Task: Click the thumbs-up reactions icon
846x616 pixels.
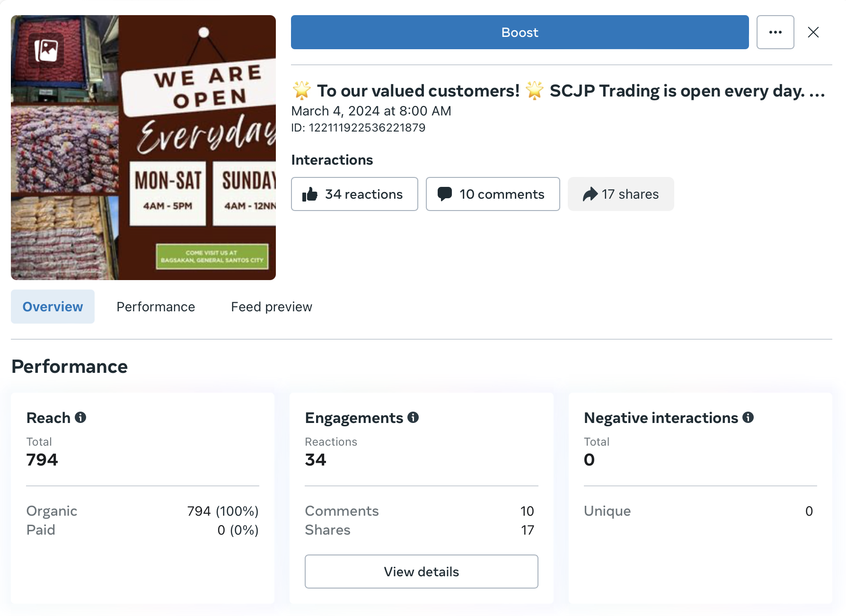Action: (310, 194)
